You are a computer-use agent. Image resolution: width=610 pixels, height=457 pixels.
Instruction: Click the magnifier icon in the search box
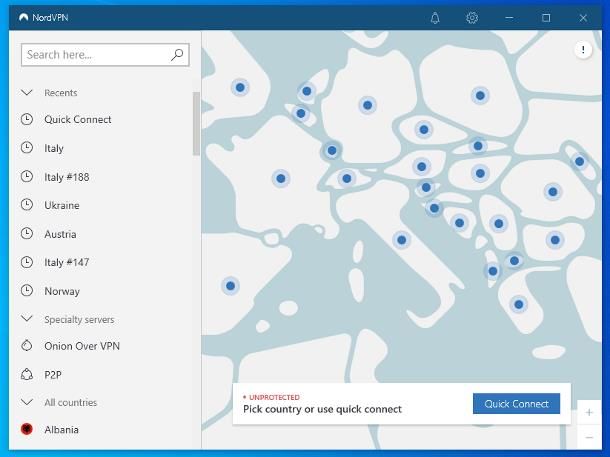[177, 55]
